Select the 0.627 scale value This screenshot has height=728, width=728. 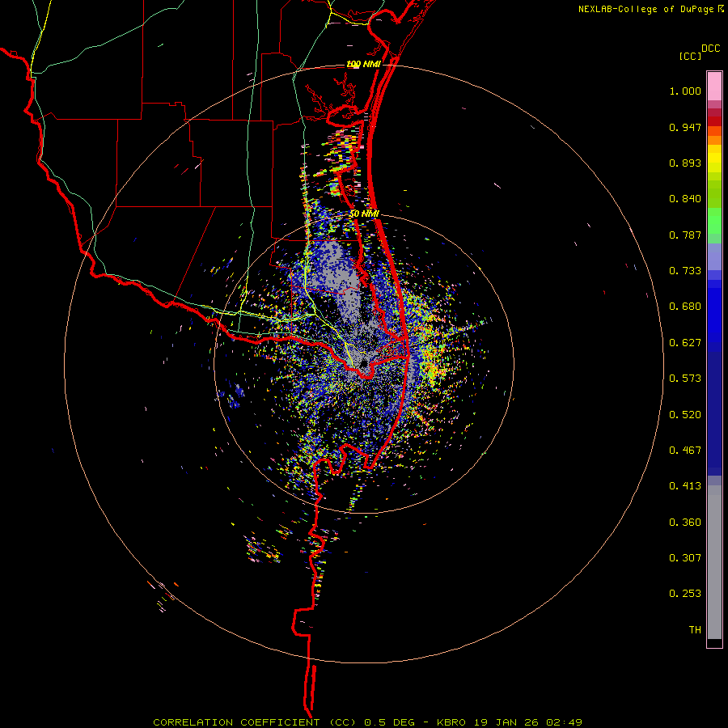coord(685,343)
